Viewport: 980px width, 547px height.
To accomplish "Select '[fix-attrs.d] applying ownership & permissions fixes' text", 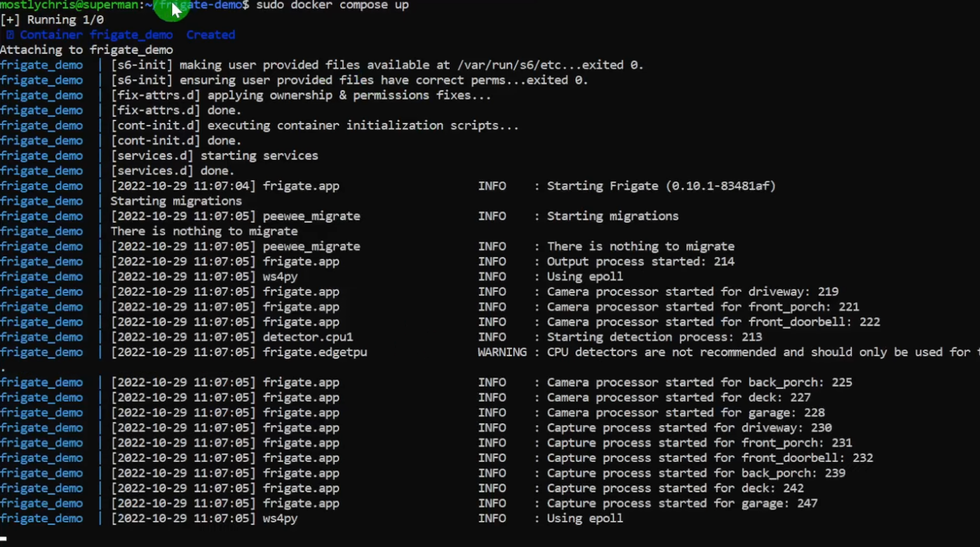I will click(x=300, y=95).
